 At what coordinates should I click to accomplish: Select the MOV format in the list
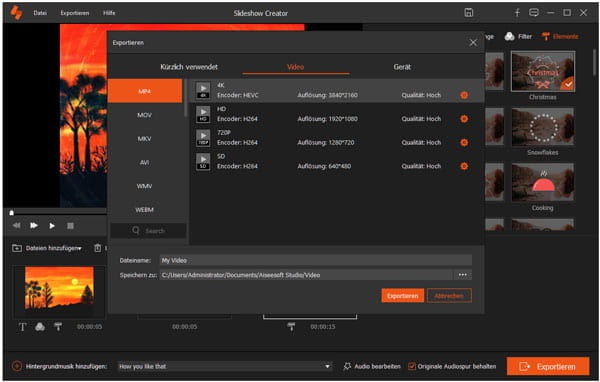click(145, 115)
